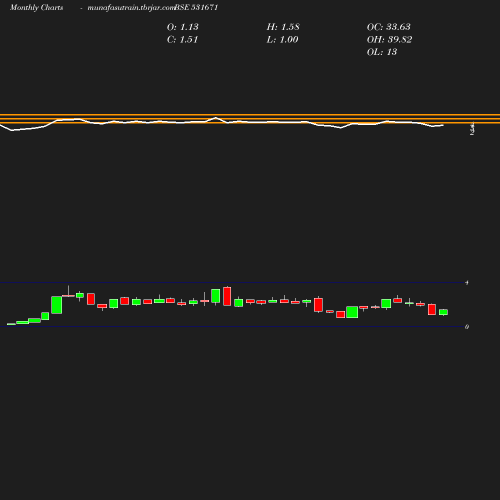Click the 'OL: 13' reading
This screenshot has width=500, height=500.
pos(382,52)
